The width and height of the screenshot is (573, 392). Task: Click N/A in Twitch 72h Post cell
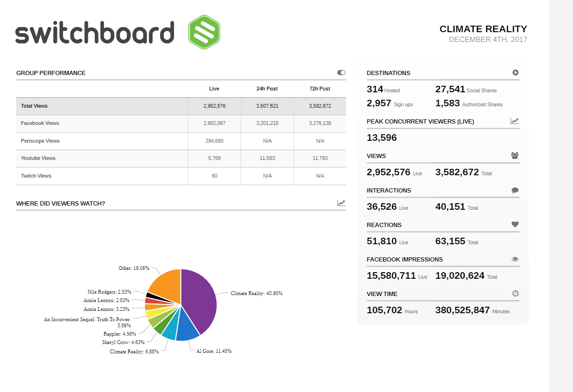(x=320, y=176)
